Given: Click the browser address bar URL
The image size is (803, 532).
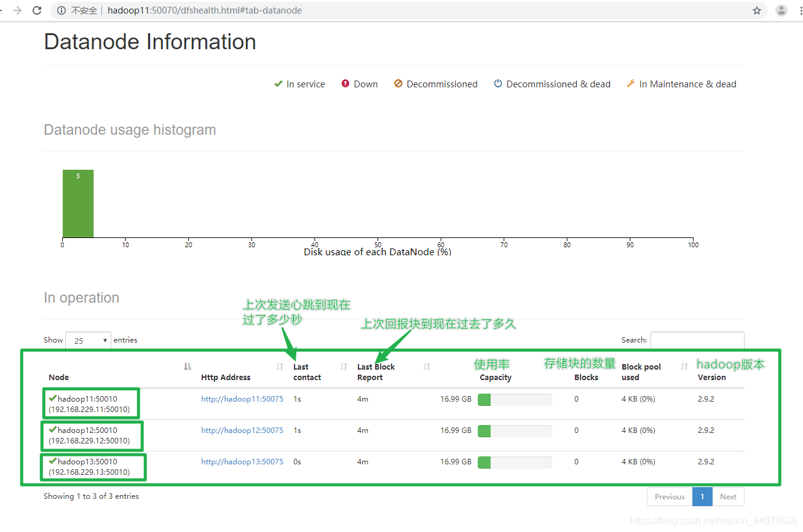Looking at the screenshot, I should pos(204,10).
